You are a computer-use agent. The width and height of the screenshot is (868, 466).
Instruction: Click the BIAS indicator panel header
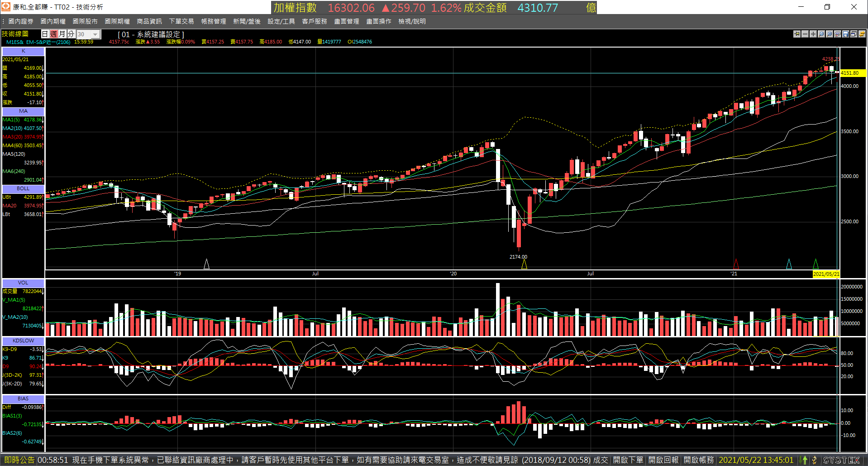coord(23,399)
